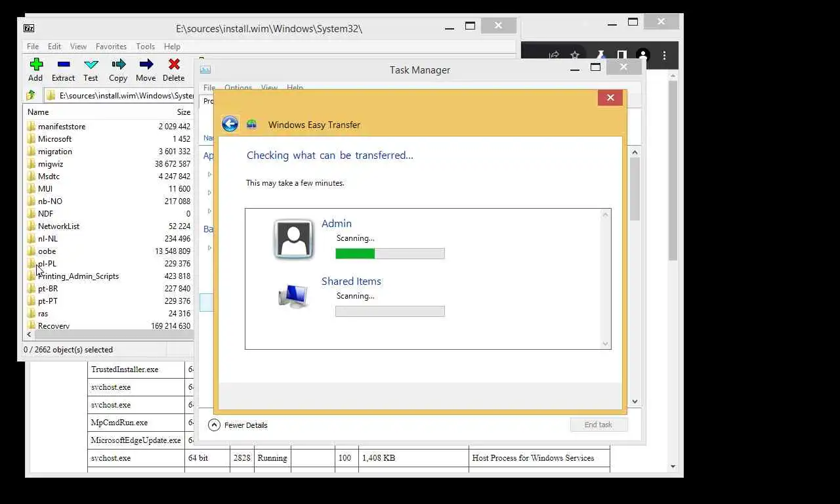The image size is (840, 504).
Task: Open the 7-Zip File menu
Action: (x=33, y=47)
